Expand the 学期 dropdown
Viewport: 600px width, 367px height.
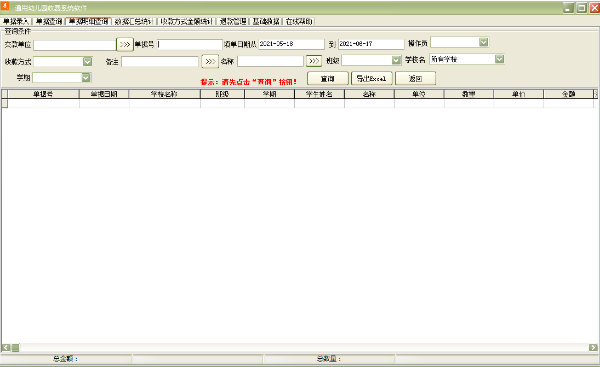86,78
